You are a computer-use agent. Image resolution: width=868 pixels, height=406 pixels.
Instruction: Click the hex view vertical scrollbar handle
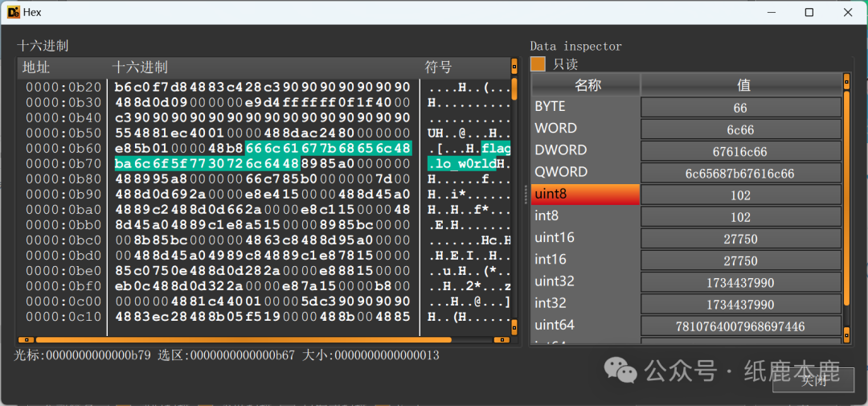point(514,88)
